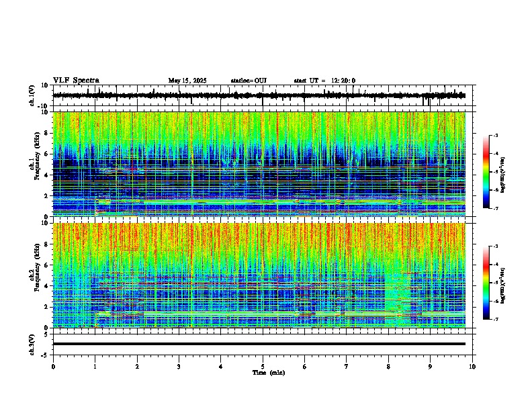Click the "station=OUI" header label
Viewport: 532px width, 411px height.
click(x=249, y=81)
